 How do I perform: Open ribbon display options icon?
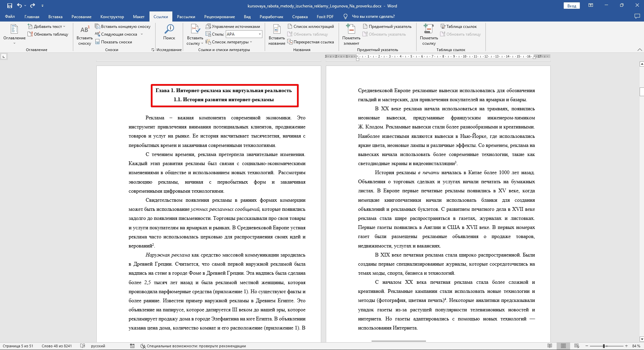pyautogui.click(x=591, y=6)
